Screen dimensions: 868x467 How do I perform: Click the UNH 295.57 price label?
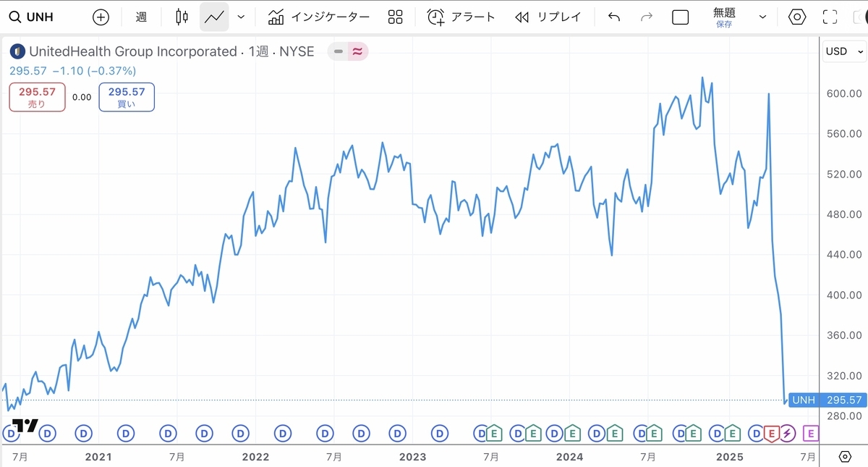[x=827, y=400]
